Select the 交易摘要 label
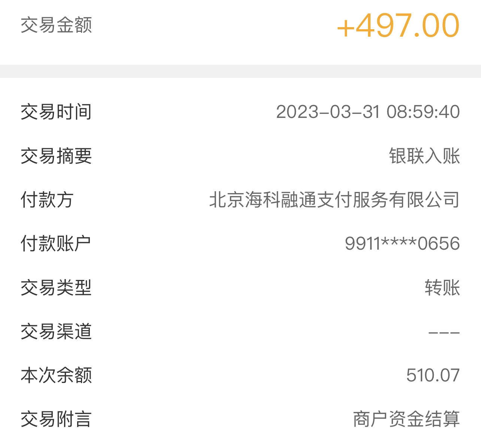This screenshot has width=481, height=448. (x=56, y=156)
